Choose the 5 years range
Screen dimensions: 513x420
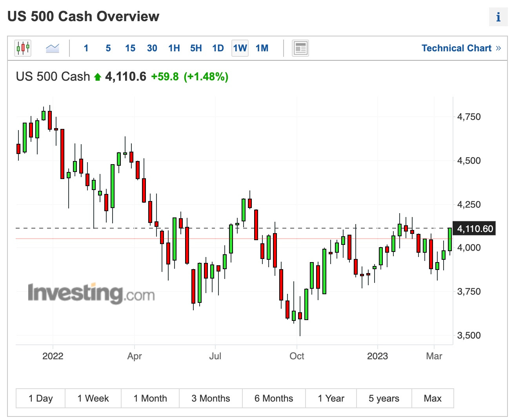pos(384,398)
